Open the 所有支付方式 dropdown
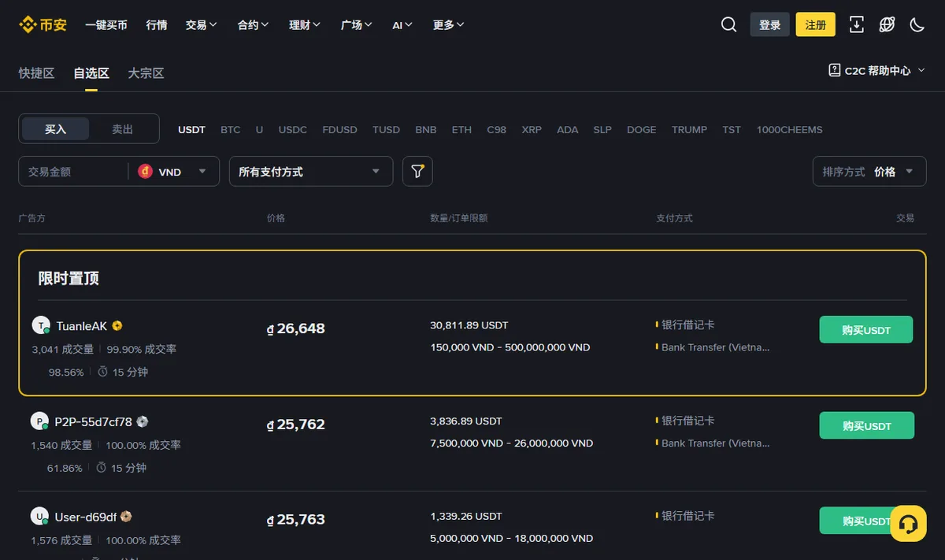Viewport: 945px width, 560px height. pyautogui.click(x=311, y=171)
